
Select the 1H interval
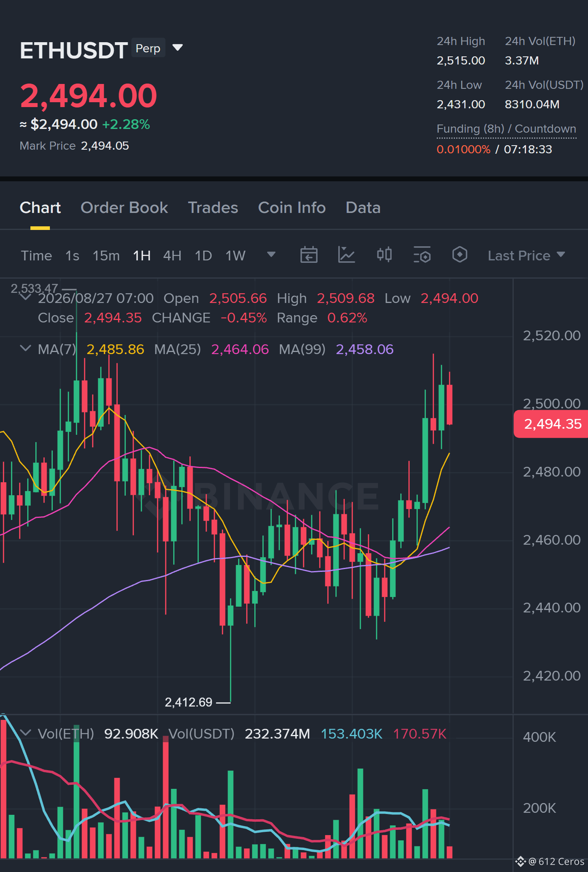click(142, 256)
